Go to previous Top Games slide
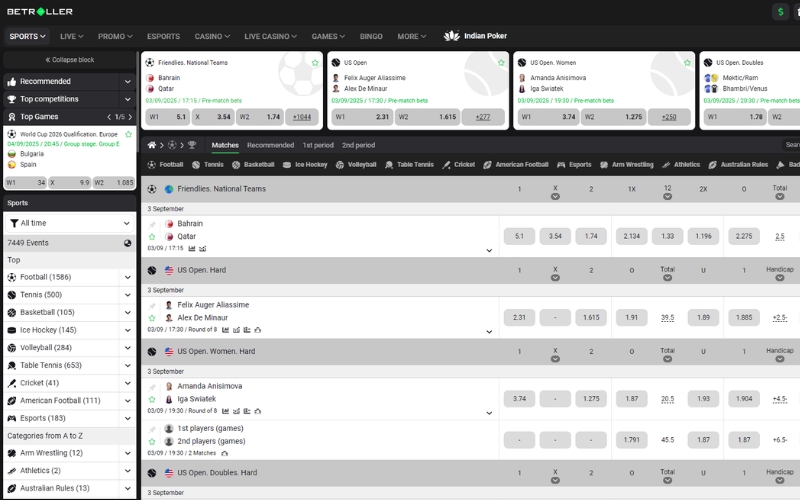800x500 pixels. (109, 117)
